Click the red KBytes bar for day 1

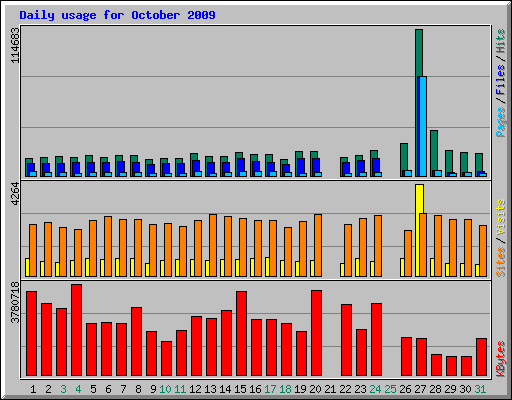[x=31, y=334]
